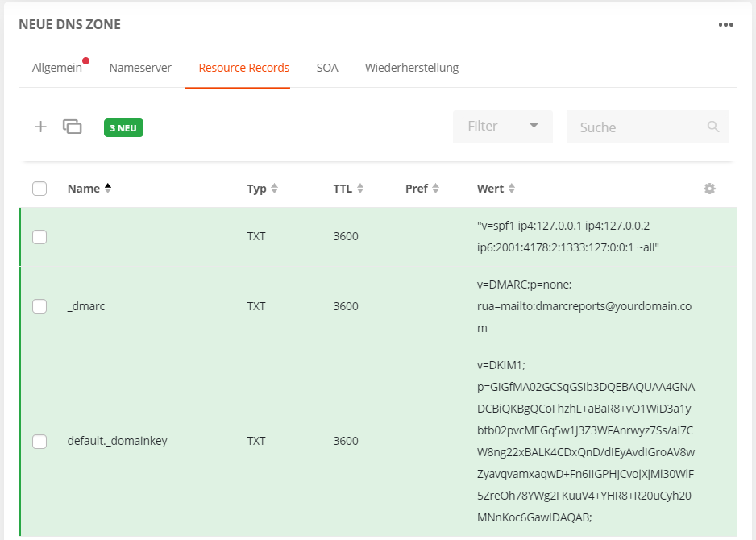Check the SPF record row checkbox

[x=39, y=237]
